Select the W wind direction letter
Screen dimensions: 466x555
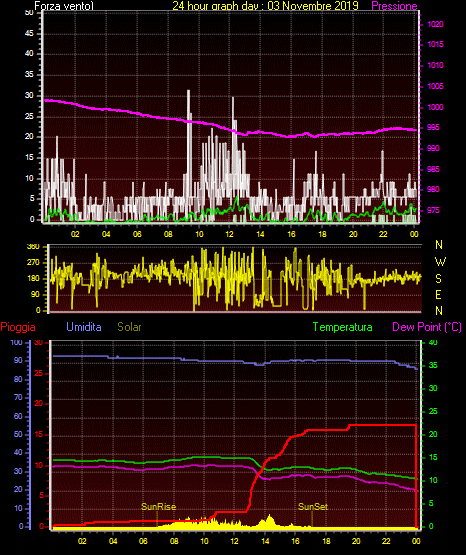(440, 262)
